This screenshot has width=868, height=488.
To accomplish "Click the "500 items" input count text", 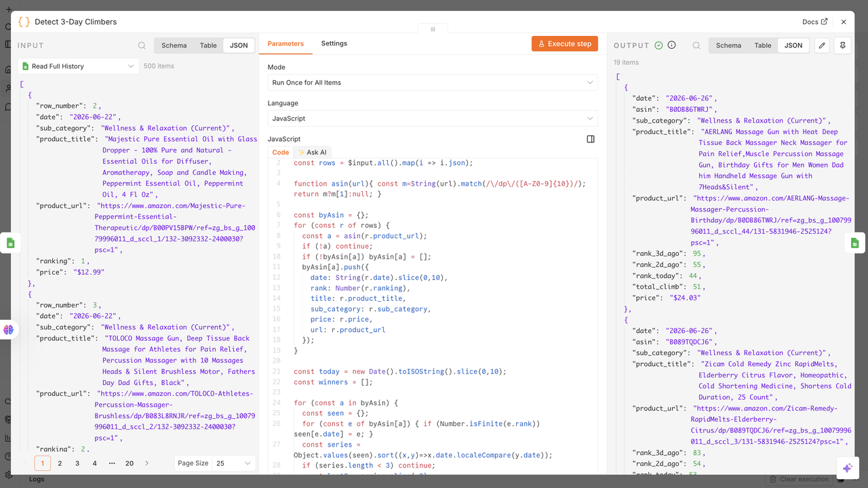I will tap(159, 66).
